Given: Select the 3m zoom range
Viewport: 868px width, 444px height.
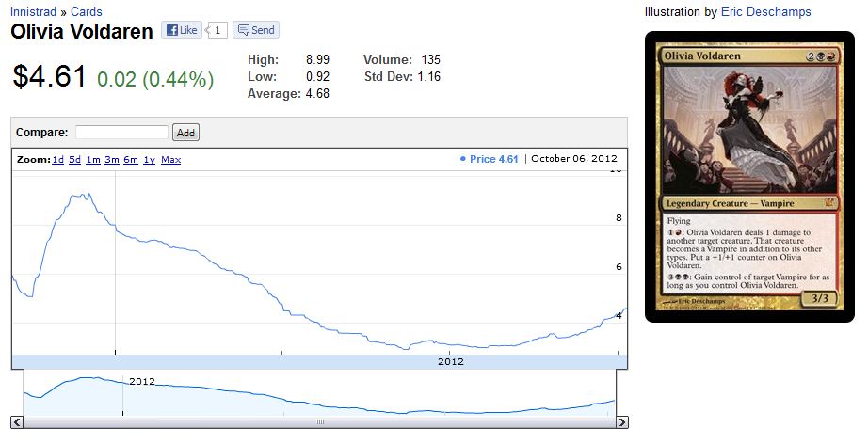Looking at the screenshot, I should tap(111, 160).
